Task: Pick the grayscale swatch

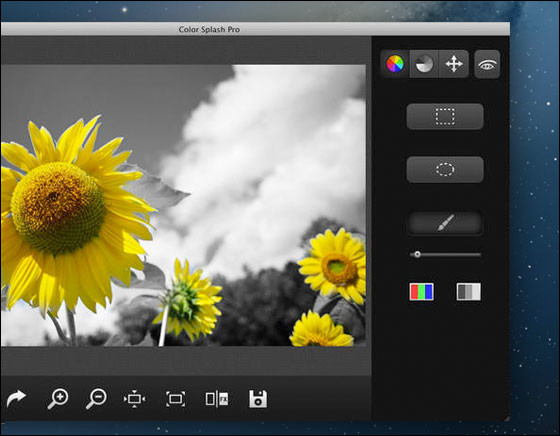Action: tap(469, 291)
